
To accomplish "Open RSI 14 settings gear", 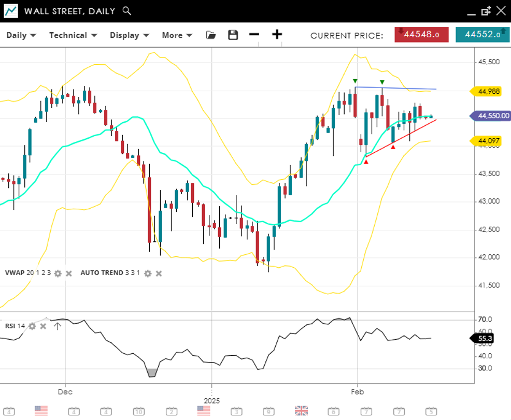I will tap(32, 326).
